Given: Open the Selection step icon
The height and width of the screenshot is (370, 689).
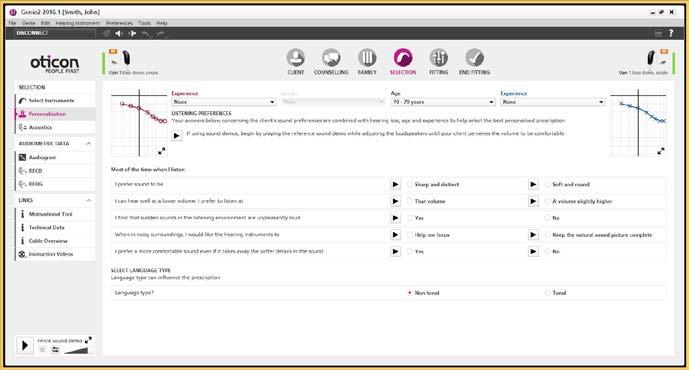Looking at the screenshot, I should pos(403,58).
